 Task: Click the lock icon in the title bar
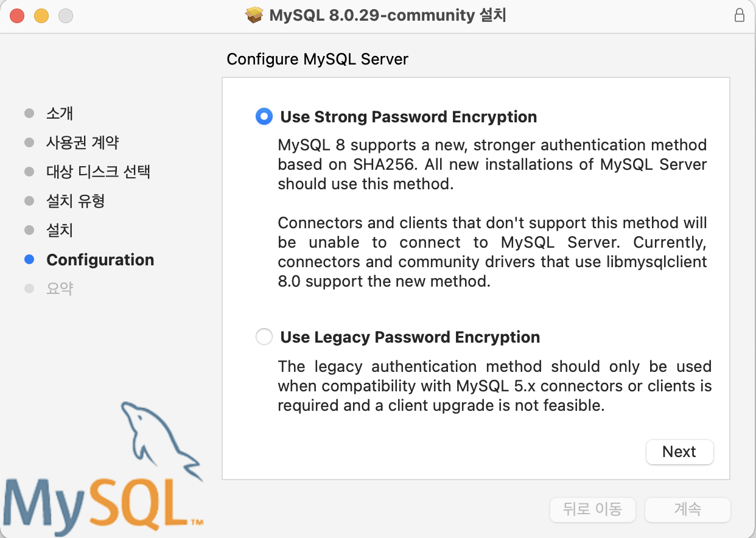point(740,15)
